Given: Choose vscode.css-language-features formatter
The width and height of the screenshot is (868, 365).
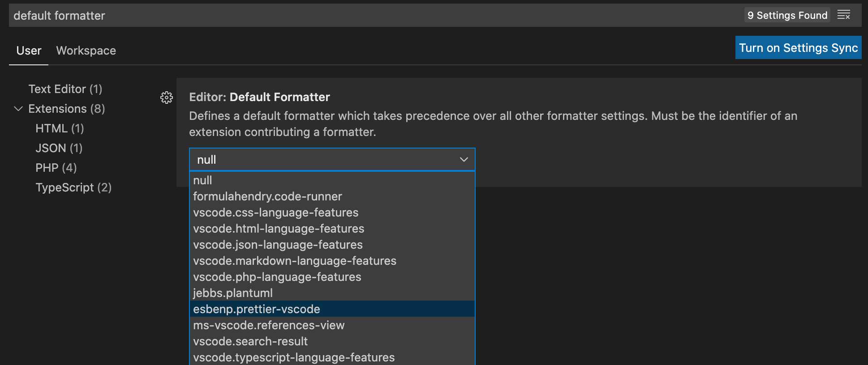Looking at the screenshot, I should [332, 212].
